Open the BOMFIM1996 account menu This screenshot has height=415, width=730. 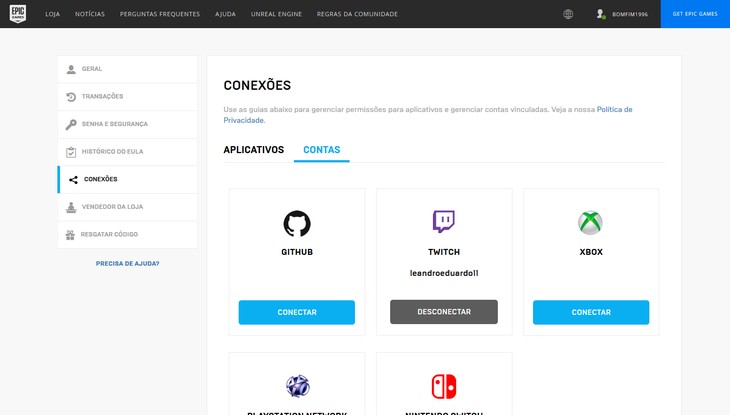[x=630, y=14]
